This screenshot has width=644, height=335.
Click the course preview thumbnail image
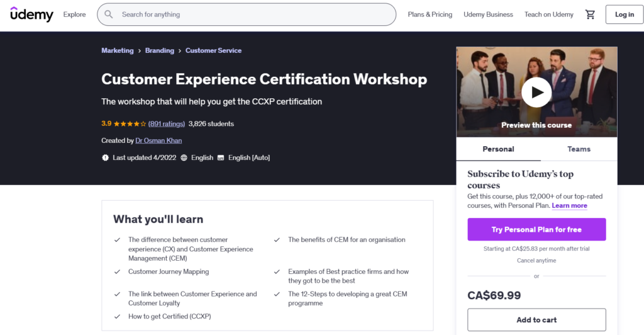(x=536, y=92)
